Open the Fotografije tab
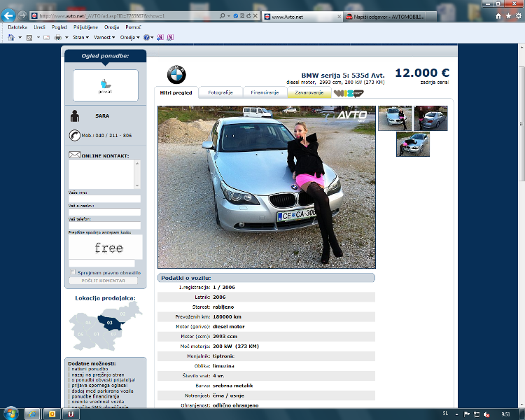 point(220,93)
